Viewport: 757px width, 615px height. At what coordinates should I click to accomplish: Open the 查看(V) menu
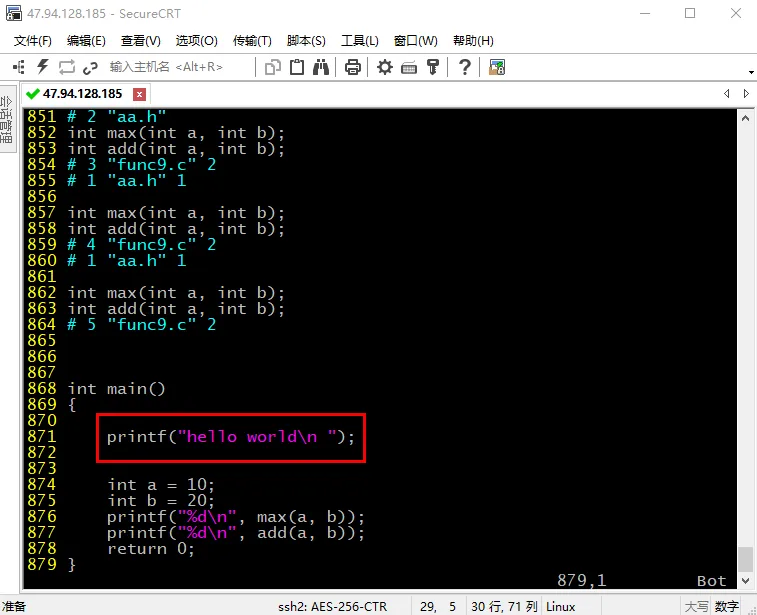tap(140, 41)
